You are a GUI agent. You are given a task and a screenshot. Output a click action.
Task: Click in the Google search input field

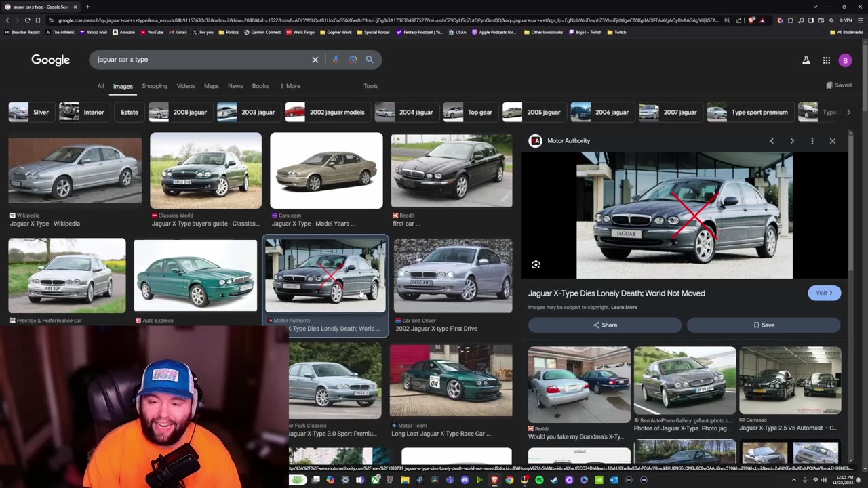(x=200, y=60)
